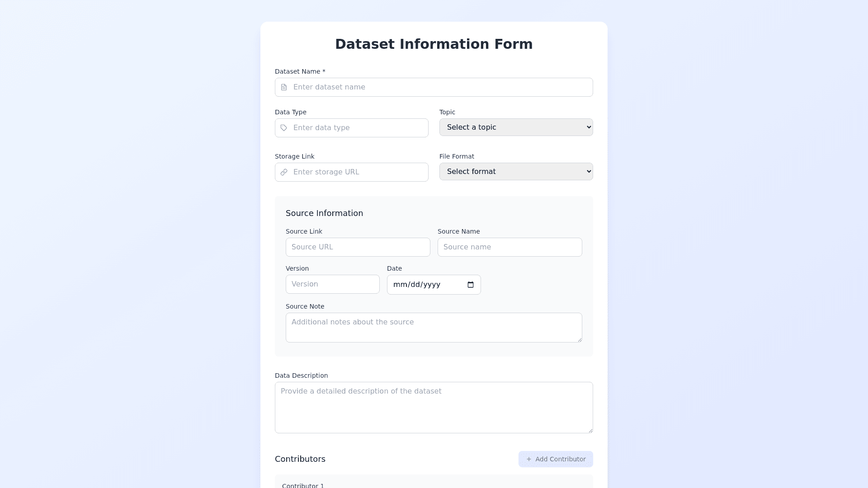This screenshot has width=868, height=488.
Task: Click the Source Link input box
Action: click(358, 247)
